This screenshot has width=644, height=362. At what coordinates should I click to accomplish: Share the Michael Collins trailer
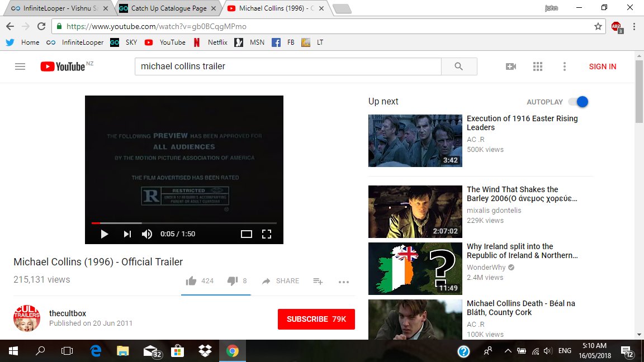(x=281, y=281)
